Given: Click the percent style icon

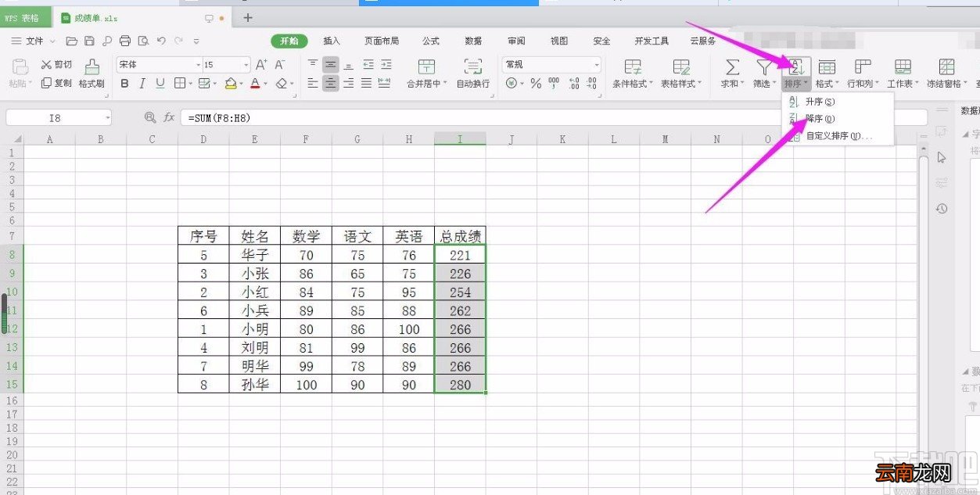Looking at the screenshot, I should 536,83.
